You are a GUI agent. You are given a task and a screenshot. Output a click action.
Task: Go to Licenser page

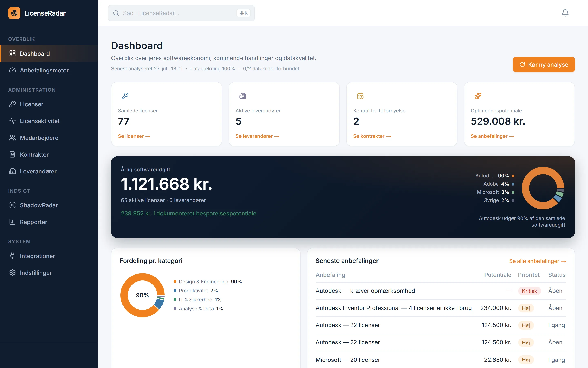pyautogui.click(x=49, y=104)
